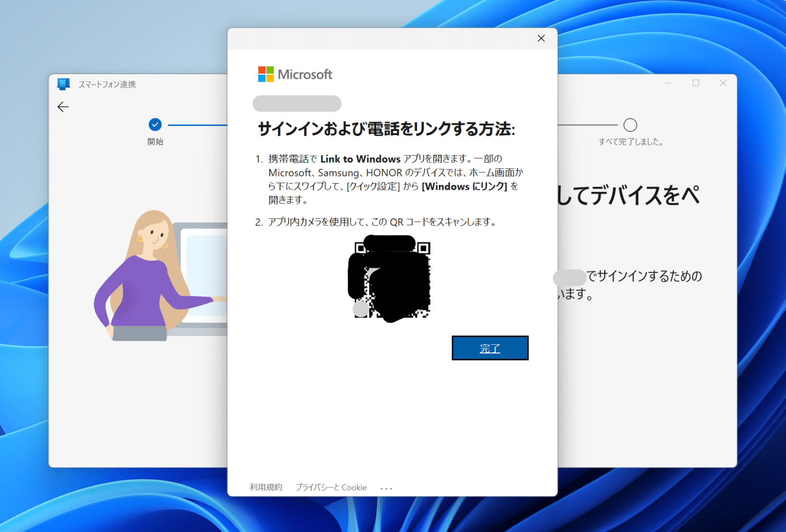Open the プライバシーと Cookie link

point(331,487)
